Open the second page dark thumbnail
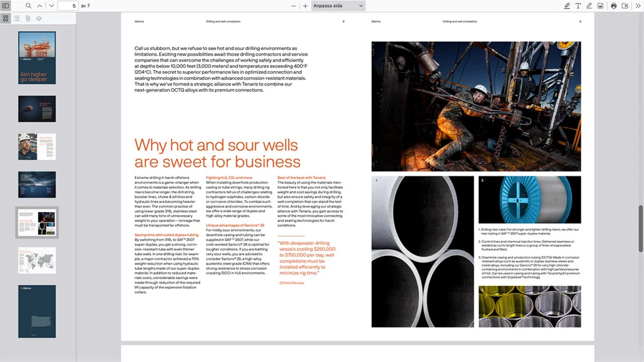644x362 pixels. [x=37, y=109]
